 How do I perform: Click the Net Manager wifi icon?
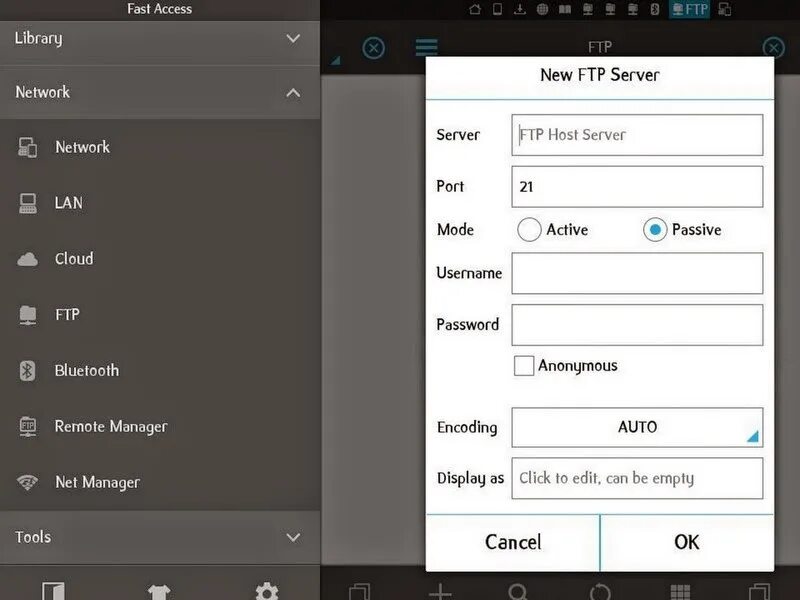(x=28, y=482)
